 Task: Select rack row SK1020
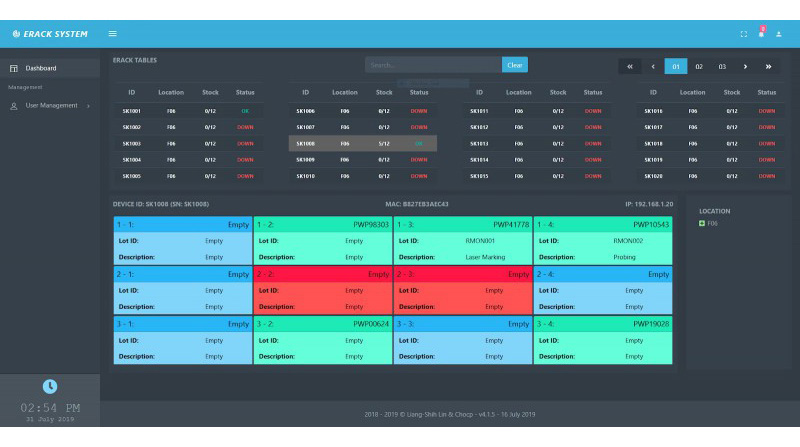click(711, 176)
